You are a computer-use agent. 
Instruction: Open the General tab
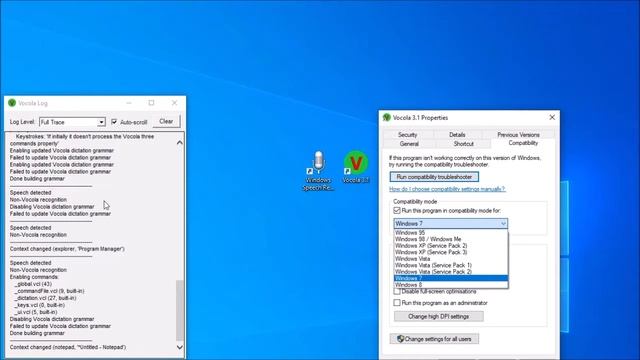(x=409, y=144)
